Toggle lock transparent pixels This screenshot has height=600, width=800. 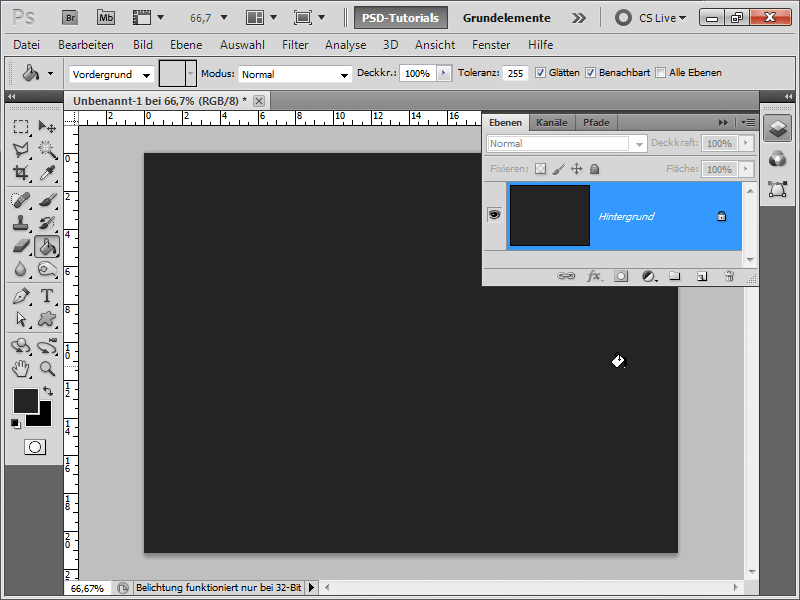click(540, 169)
